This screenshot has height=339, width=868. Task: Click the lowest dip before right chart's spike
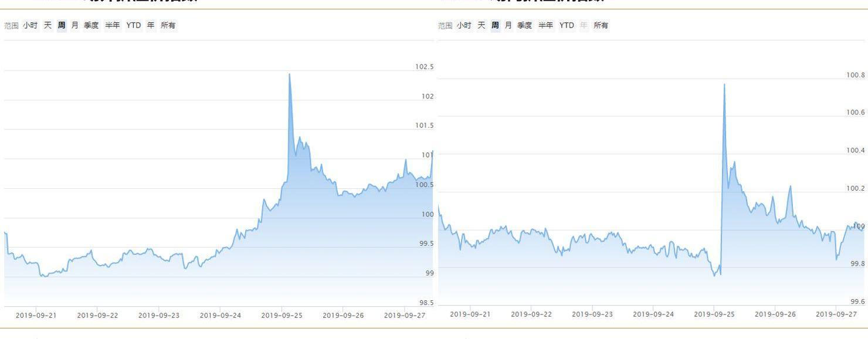[714, 276]
